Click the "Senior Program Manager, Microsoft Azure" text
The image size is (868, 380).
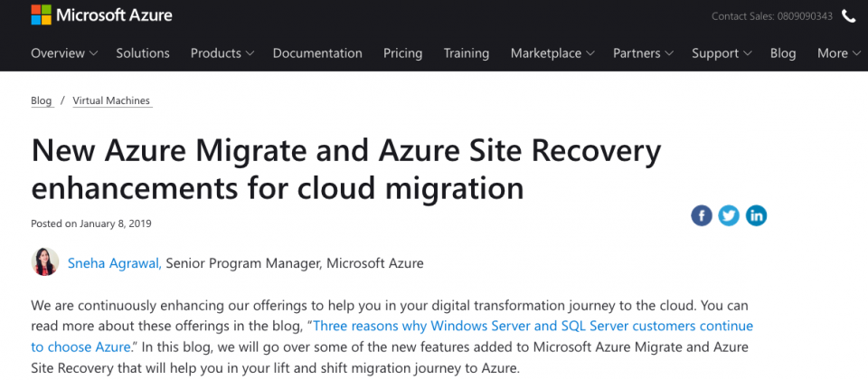coord(295,263)
